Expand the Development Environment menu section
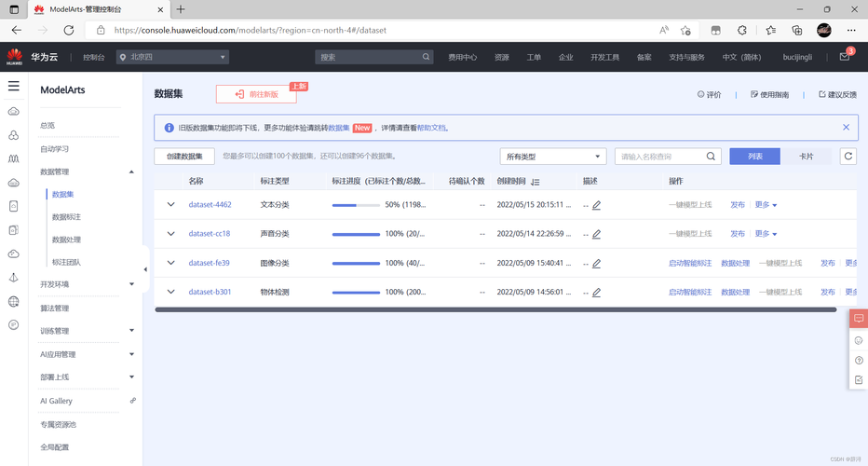 131,284
